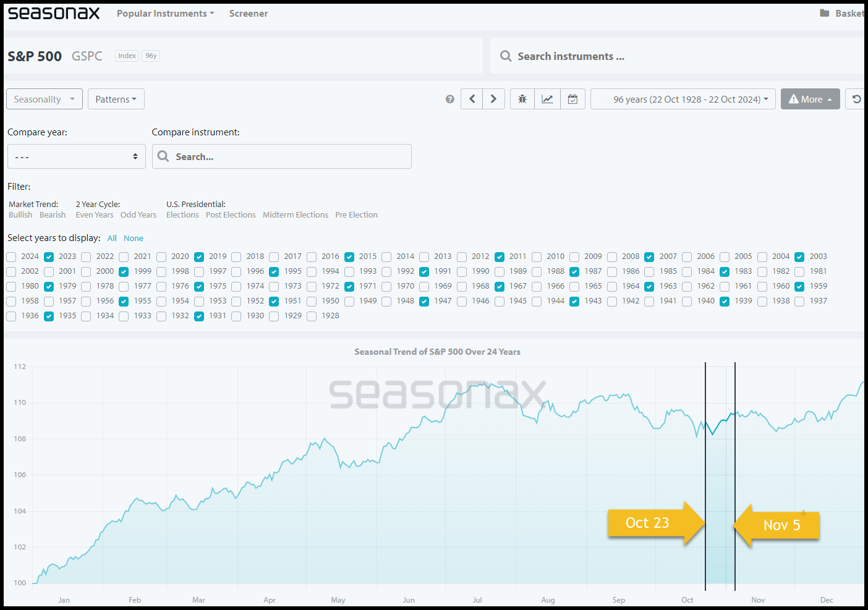Go to previous period with left arrow

pyautogui.click(x=472, y=99)
